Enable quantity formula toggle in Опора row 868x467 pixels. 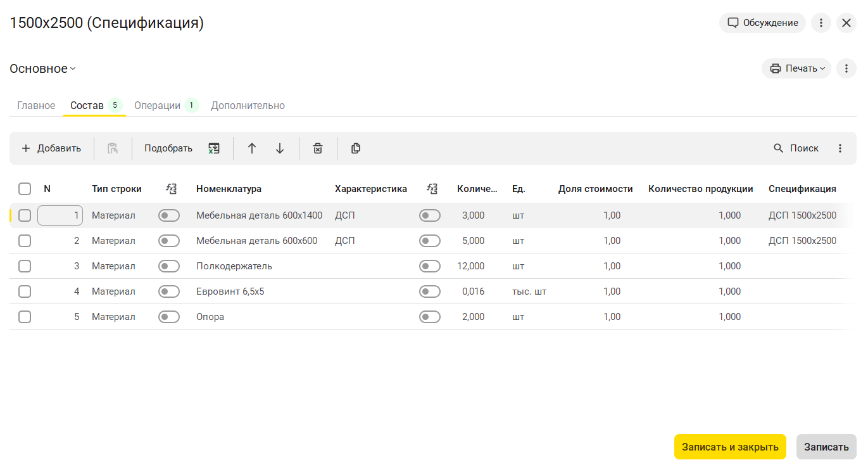(x=430, y=317)
